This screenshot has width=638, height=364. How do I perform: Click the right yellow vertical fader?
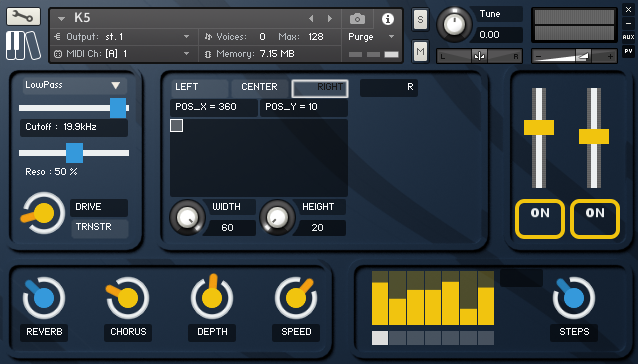click(594, 136)
